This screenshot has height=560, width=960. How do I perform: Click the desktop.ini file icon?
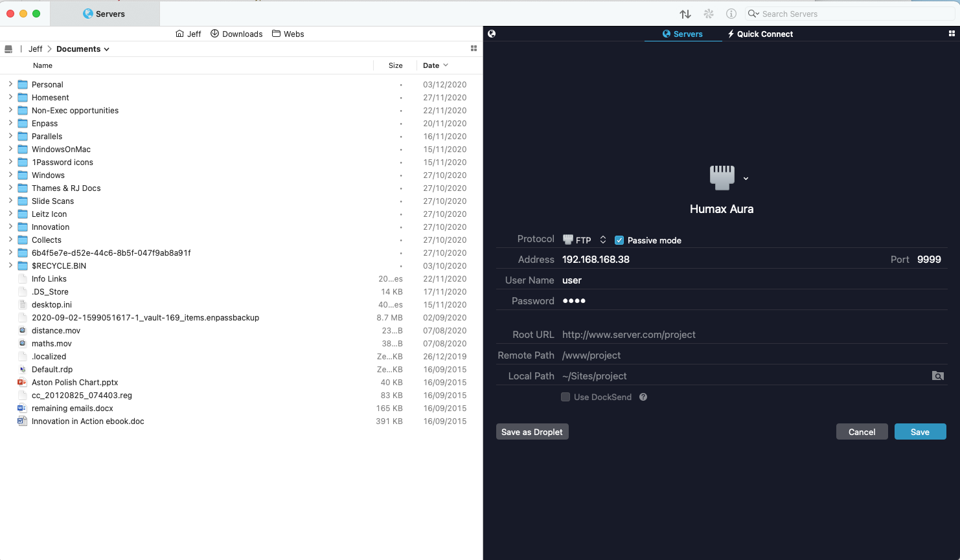(22, 304)
